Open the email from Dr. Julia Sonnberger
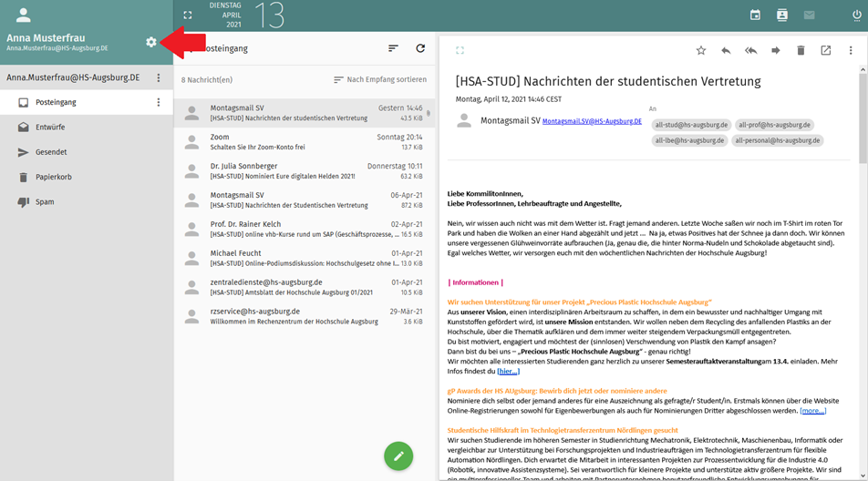Viewport: 868px width, 481px height. click(x=301, y=171)
